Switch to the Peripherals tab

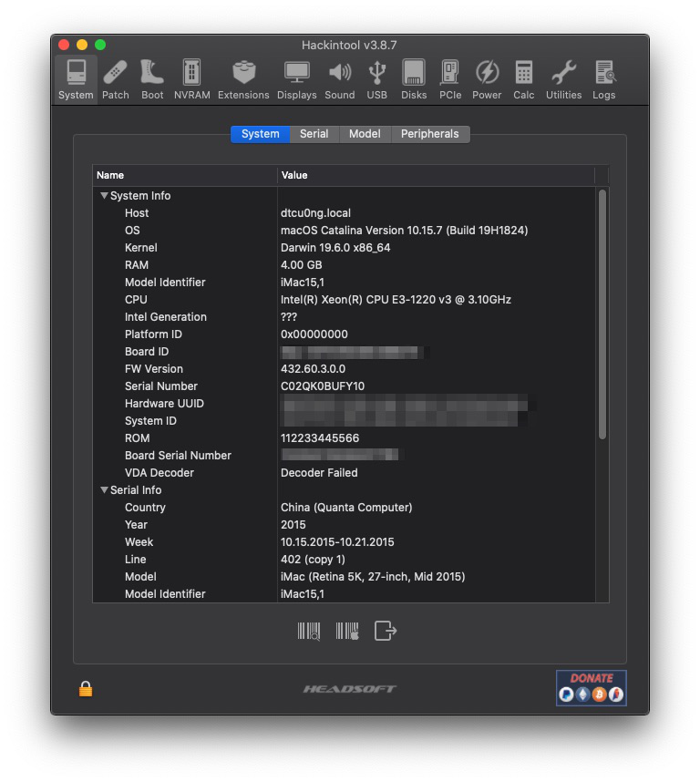click(x=430, y=134)
